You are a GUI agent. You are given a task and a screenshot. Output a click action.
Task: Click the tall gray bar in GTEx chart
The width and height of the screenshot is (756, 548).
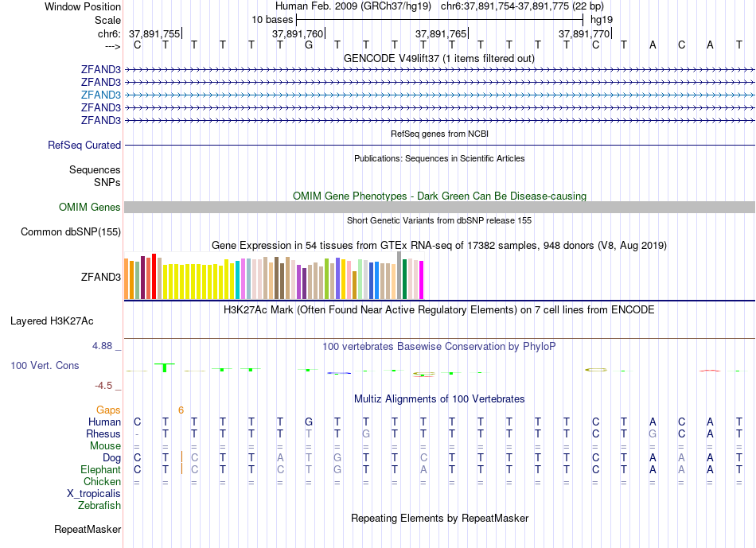click(399, 275)
